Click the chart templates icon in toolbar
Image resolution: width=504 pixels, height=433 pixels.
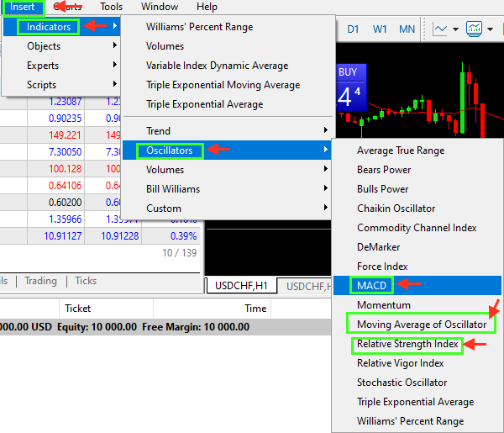(474, 29)
